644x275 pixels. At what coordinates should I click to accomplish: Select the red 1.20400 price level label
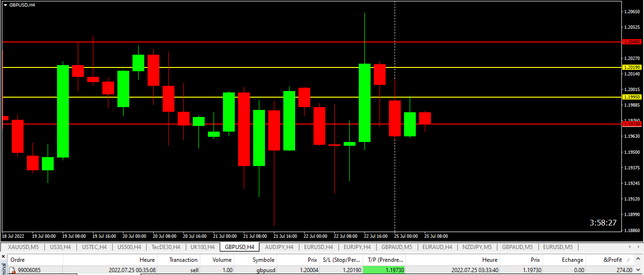(x=632, y=42)
